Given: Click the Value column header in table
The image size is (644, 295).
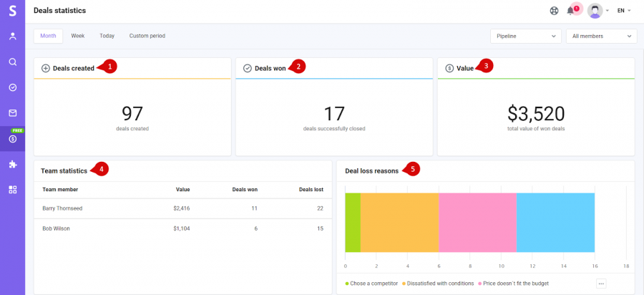Looking at the screenshot, I should tap(182, 190).
